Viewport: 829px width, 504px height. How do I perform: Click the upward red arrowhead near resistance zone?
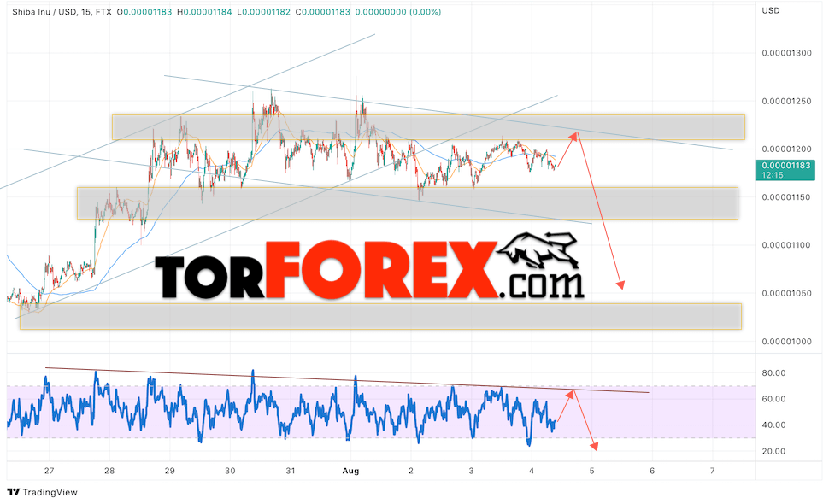click(x=573, y=137)
